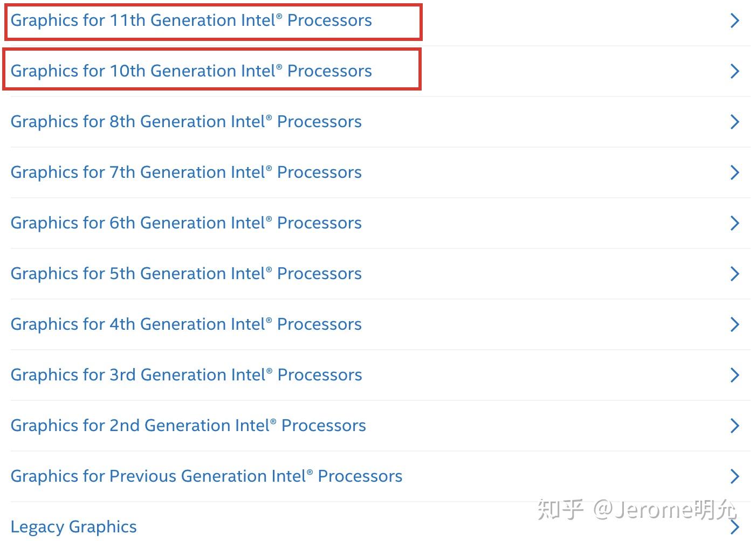Open the Legacy Graphics link

pos(73,527)
